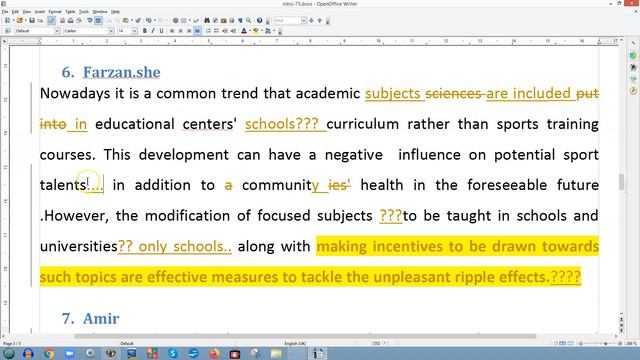Click English (UK) language in status bar

(x=295, y=343)
